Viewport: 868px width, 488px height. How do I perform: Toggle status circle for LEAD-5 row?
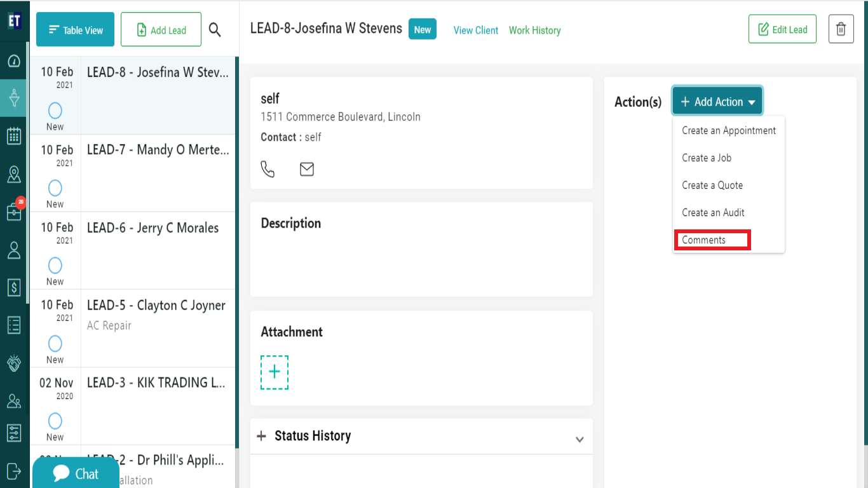(x=55, y=344)
